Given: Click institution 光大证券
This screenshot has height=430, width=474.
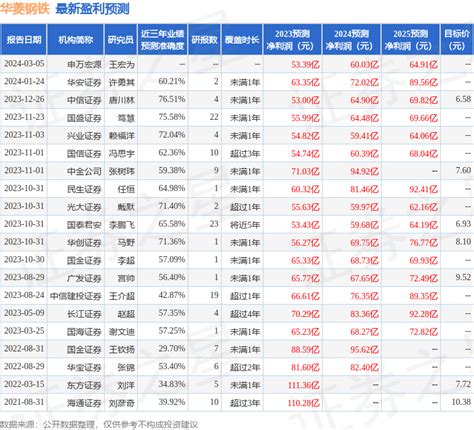Looking at the screenshot, I should pos(84,207).
